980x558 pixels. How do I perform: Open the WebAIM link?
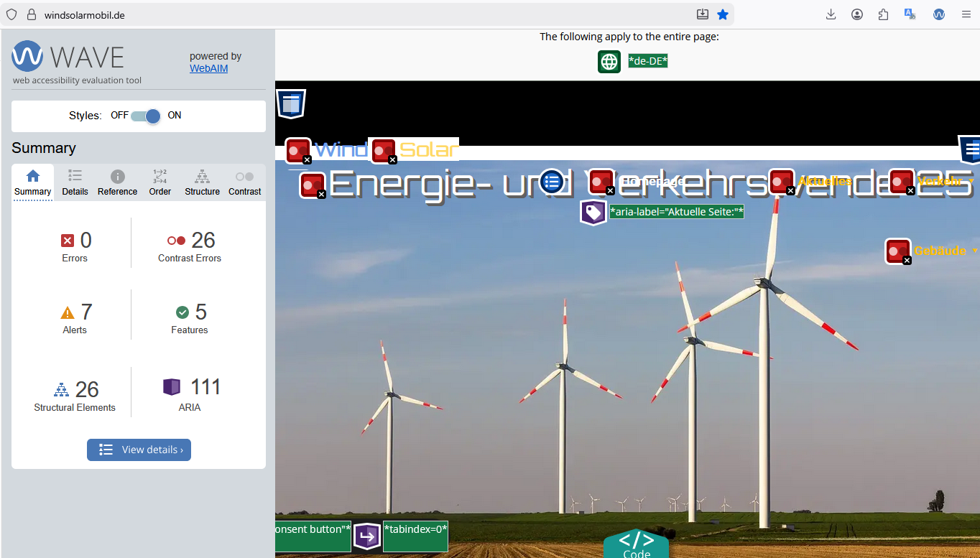pyautogui.click(x=208, y=69)
